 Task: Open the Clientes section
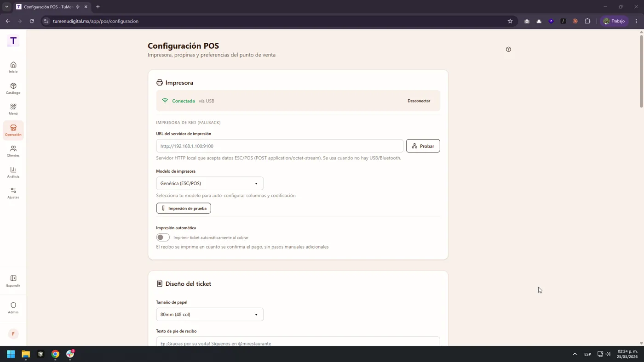13,151
